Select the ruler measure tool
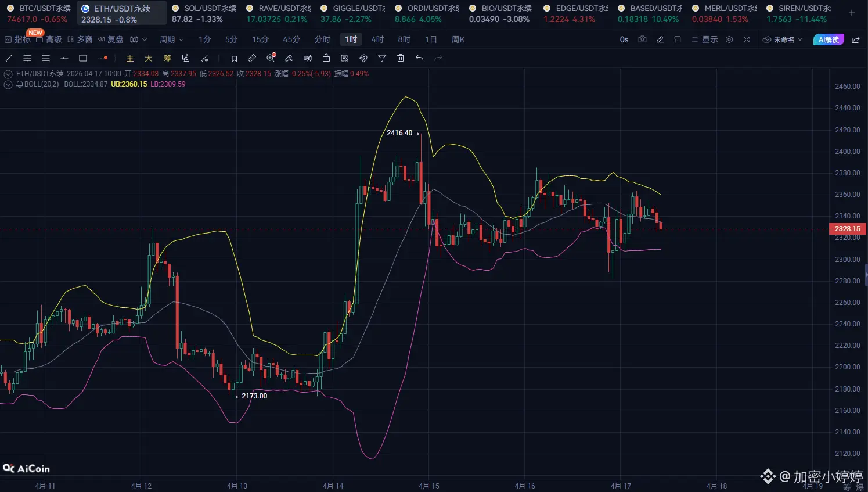Image resolution: width=868 pixels, height=492 pixels. point(252,58)
